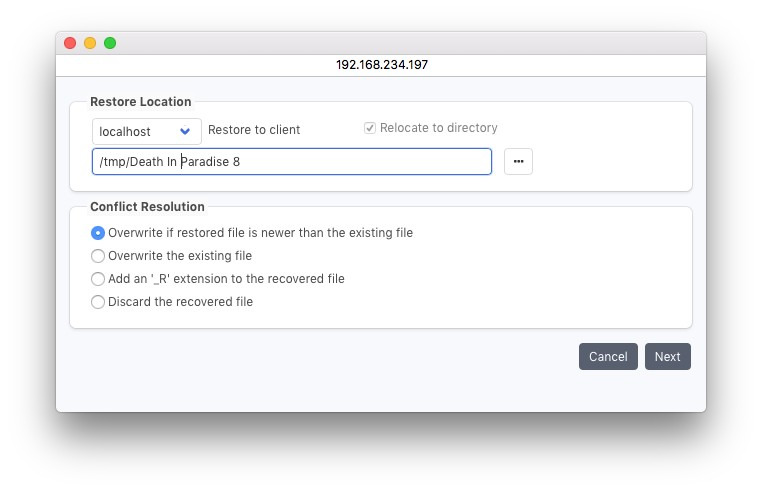Click the Restore to client label
This screenshot has height=492, width=762.
click(254, 130)
